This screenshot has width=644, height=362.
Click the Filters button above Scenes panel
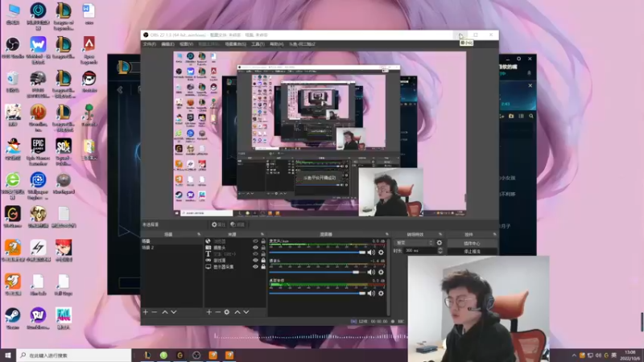tap(237, 224)
